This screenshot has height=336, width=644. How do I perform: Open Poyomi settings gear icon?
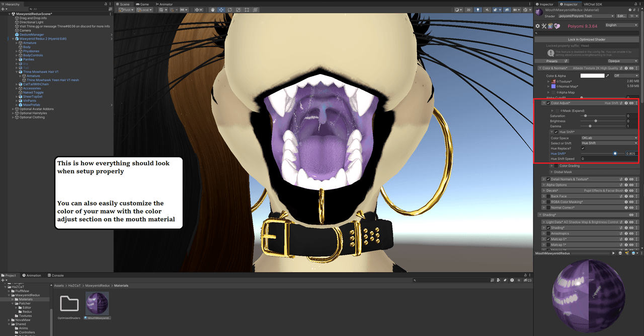[537, 26]
